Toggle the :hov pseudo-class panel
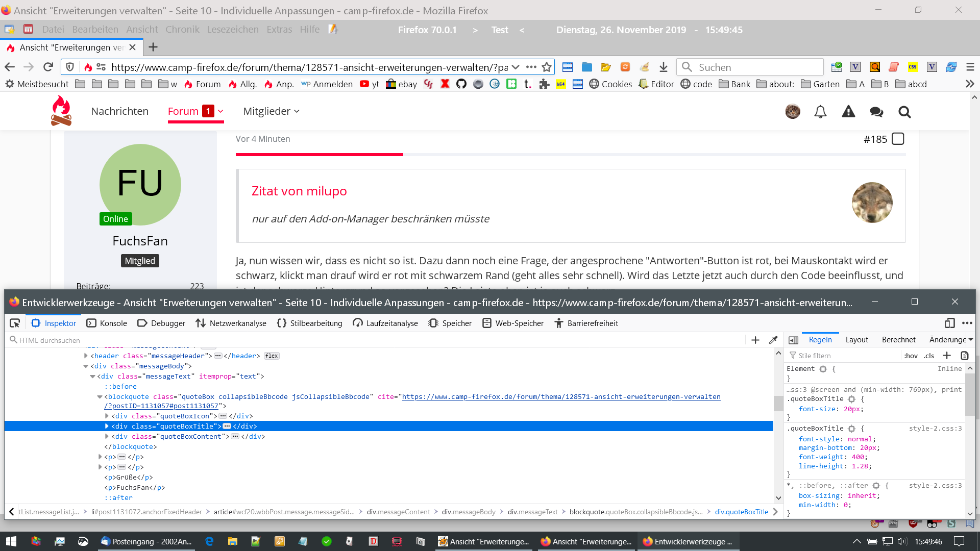This screenshot has height=551, width=980. point(911,356)
